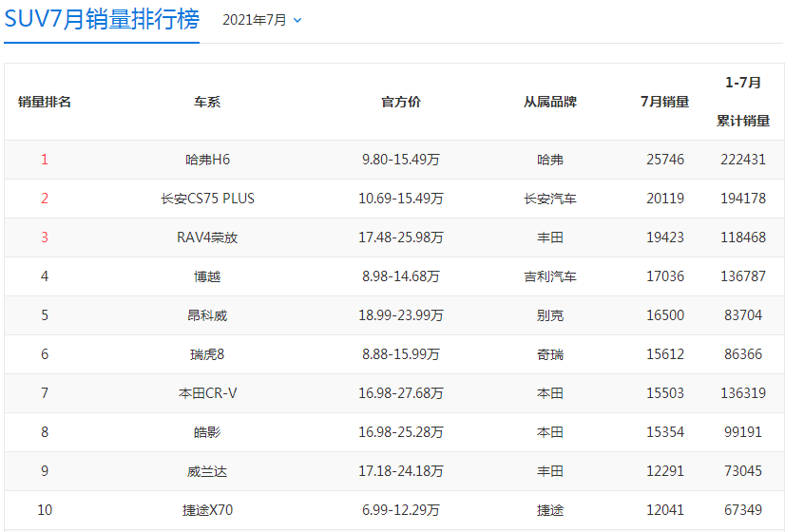Image resolution: width=785 pixels, height=532 pixels.
Task: Click the 别克 brand link
Action: click(550, 315)
